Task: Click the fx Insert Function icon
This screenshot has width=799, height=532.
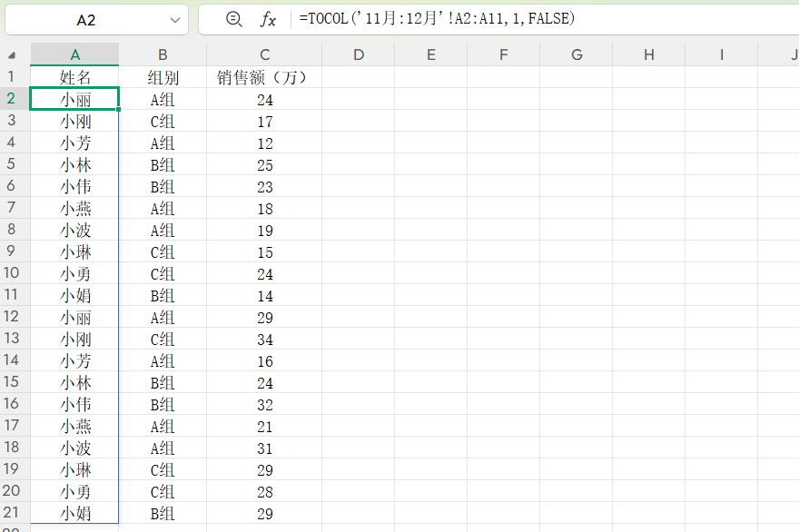Action: [268, 20]
